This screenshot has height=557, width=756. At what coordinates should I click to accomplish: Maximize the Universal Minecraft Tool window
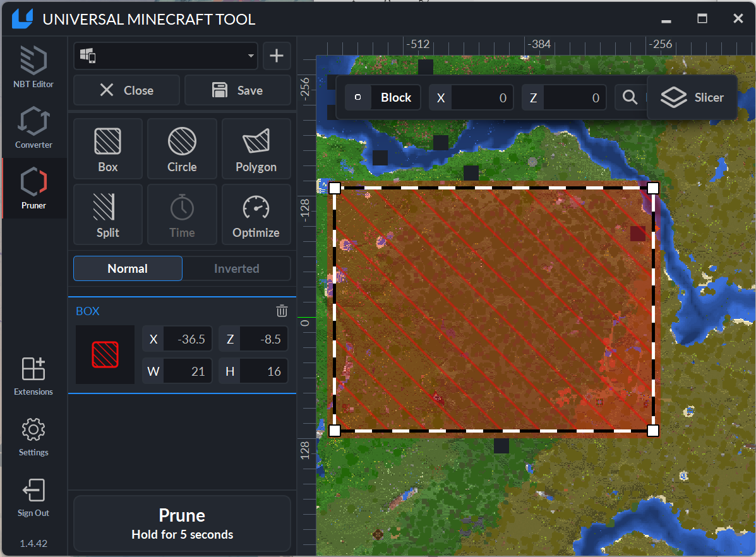pyautogui.click(x=702, y=19)
